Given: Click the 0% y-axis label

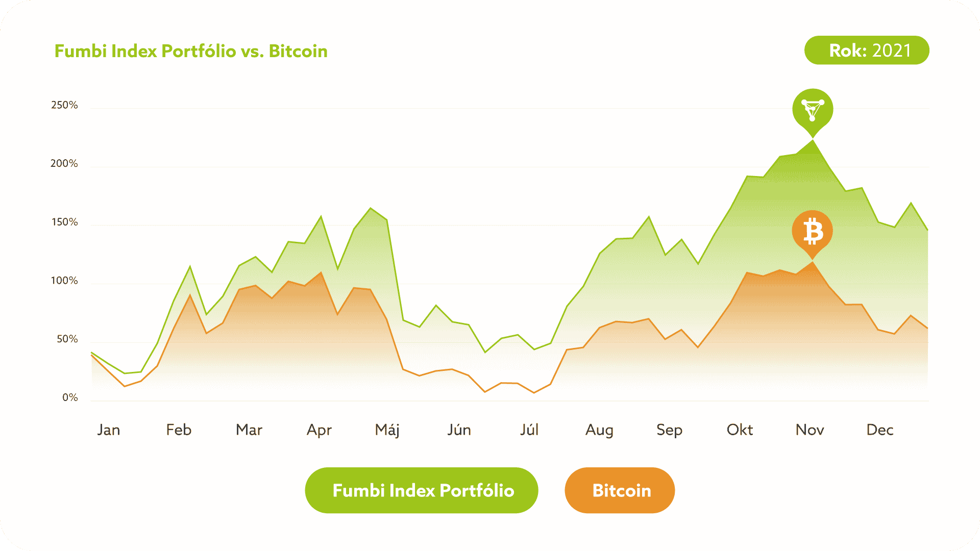Looking at the screenshot, I should (x=70, y=397).
